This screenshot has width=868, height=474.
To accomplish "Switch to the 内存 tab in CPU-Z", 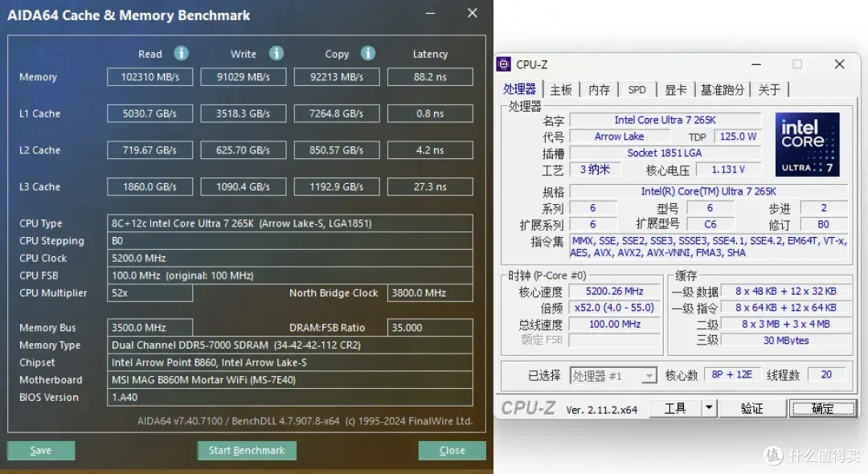I will coord(599,90).
